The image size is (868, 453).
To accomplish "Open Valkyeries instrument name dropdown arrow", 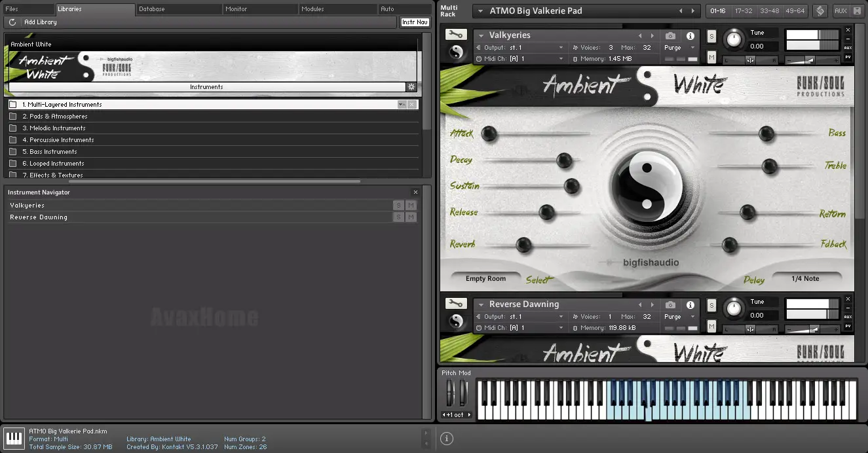I will [x=481, y=36].
